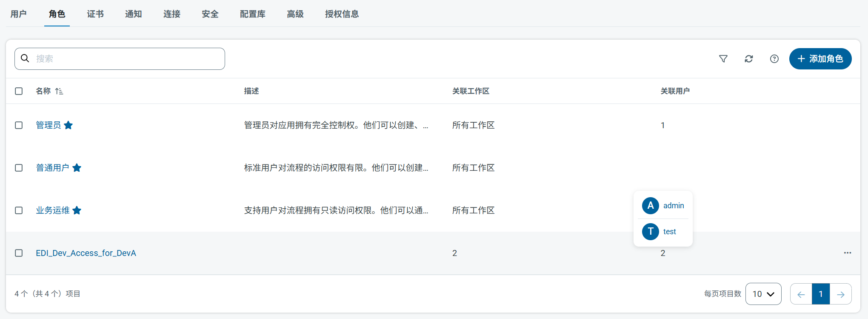
Task: Refresh the roles list
Action: [748, 59]
